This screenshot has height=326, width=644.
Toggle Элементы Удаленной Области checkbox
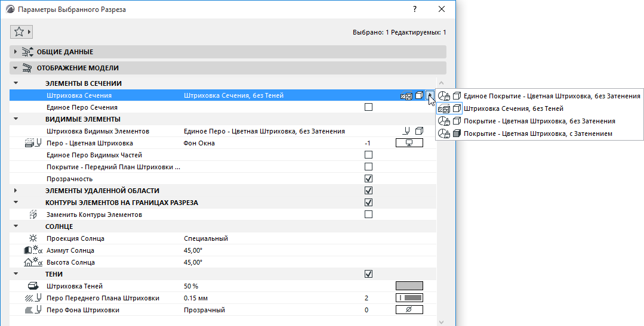tap(368, 190)
